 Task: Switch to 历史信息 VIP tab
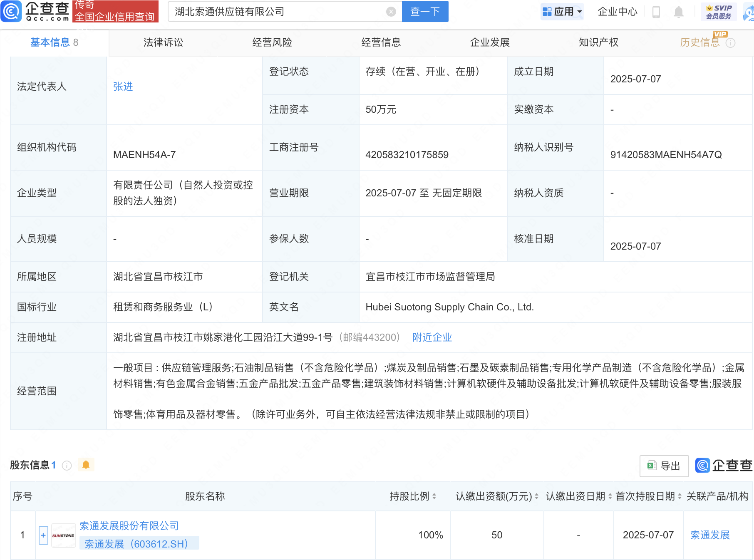700,42
